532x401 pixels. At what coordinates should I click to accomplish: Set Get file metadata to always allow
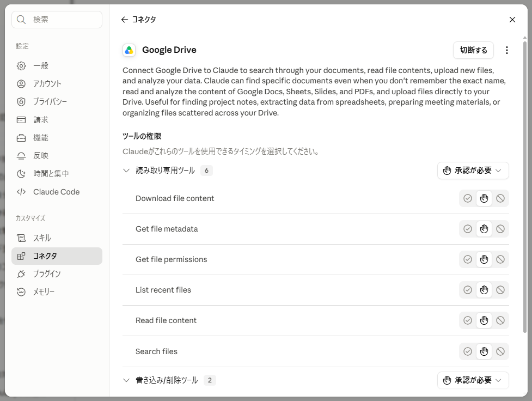click(468, 229)
